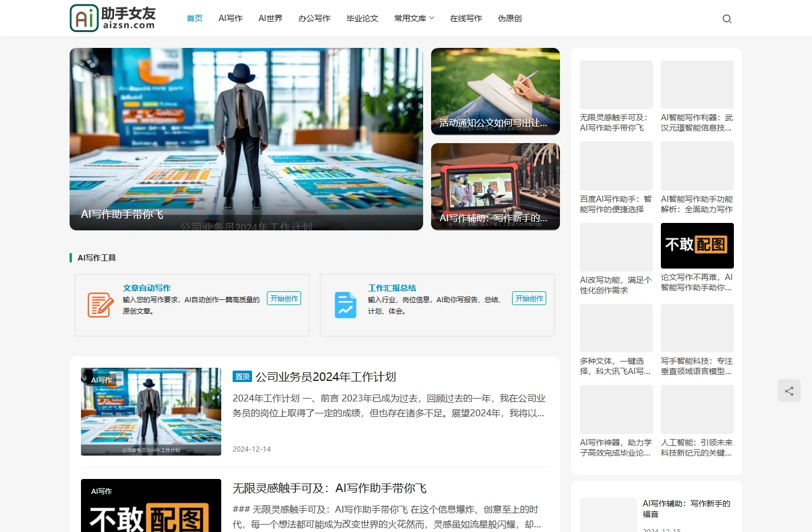Click the Ai 助手女友 site logo
The height and width of the screenshot is (532, 812).
coord(113,18)
